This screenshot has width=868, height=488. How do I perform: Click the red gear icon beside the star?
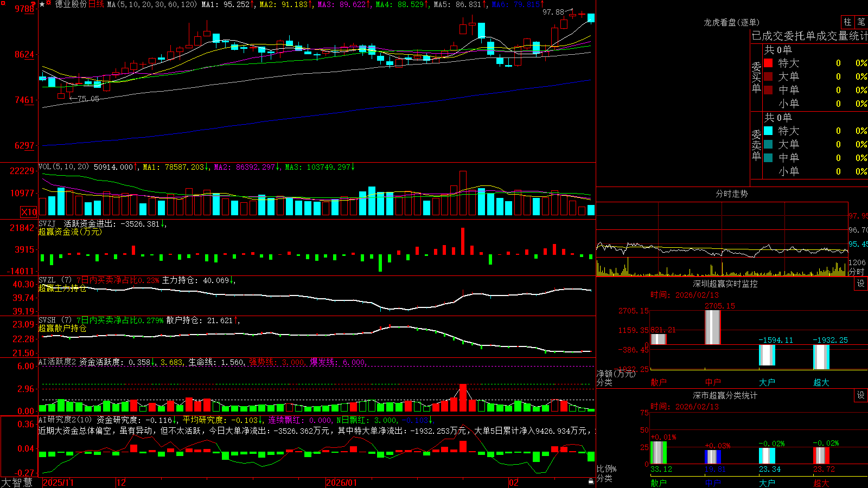pyautogui.click(x=49, y=4)
